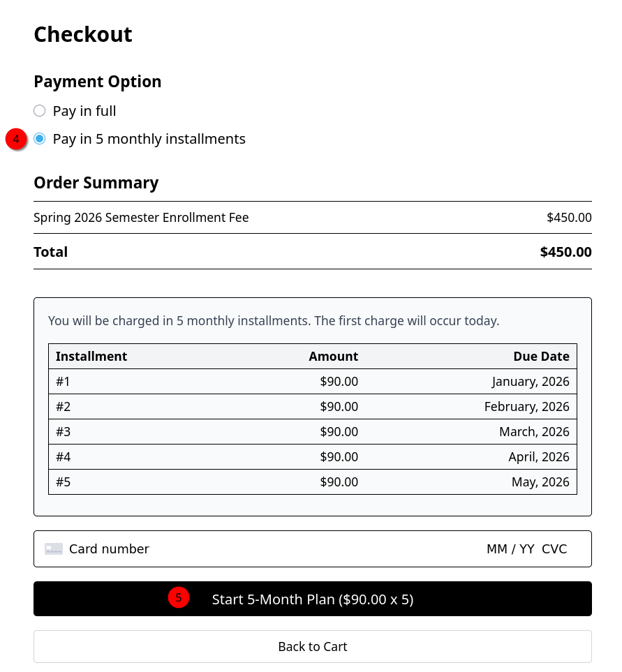
Task: Click the Pay in full label text
Action: (x=84, y=111)
